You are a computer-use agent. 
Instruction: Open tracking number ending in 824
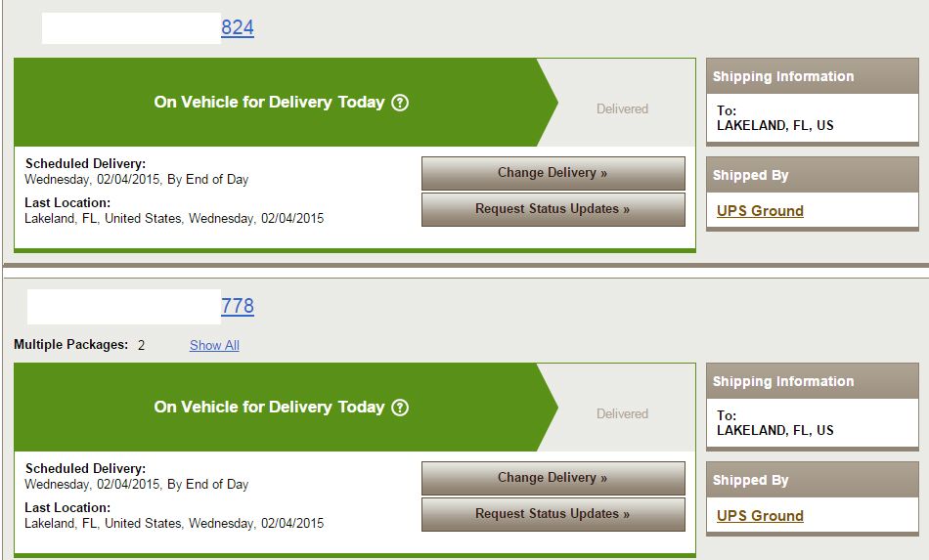(238, 27)
